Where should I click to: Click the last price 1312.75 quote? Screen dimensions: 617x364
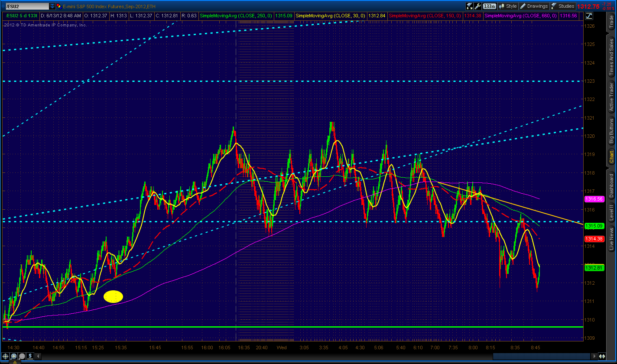[x=588, y=6]
